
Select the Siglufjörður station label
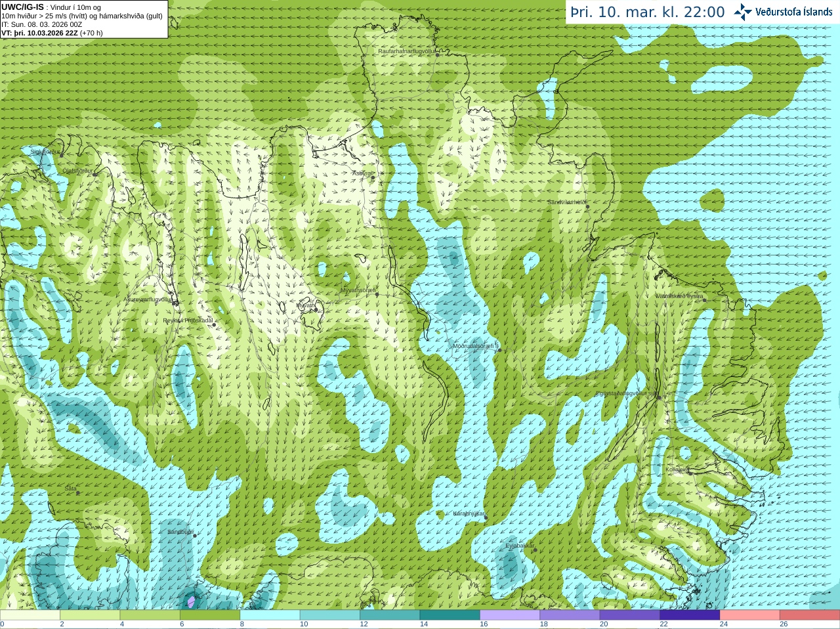tap(45, 152)
